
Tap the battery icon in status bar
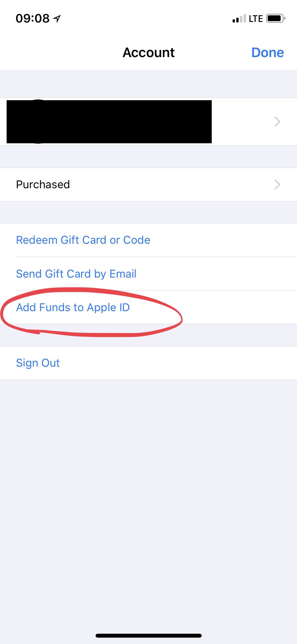tap(276, 19)
